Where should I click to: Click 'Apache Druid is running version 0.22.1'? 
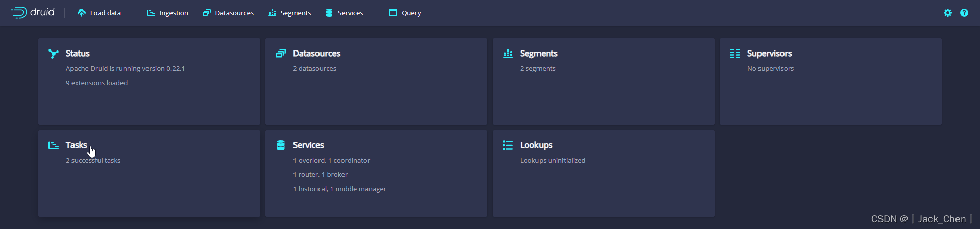[125, 68]
